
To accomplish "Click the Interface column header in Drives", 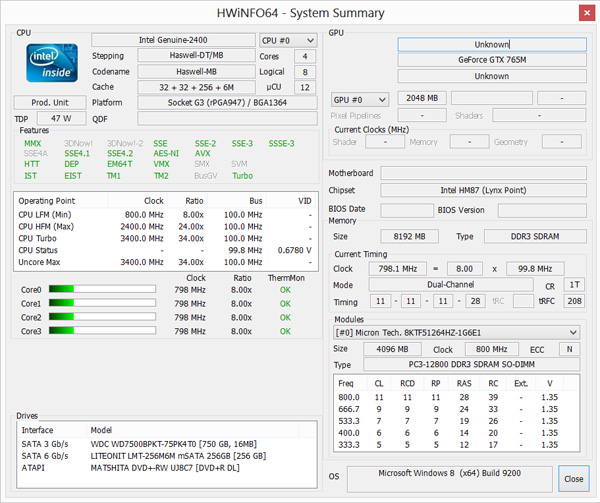I will [52, 430].
